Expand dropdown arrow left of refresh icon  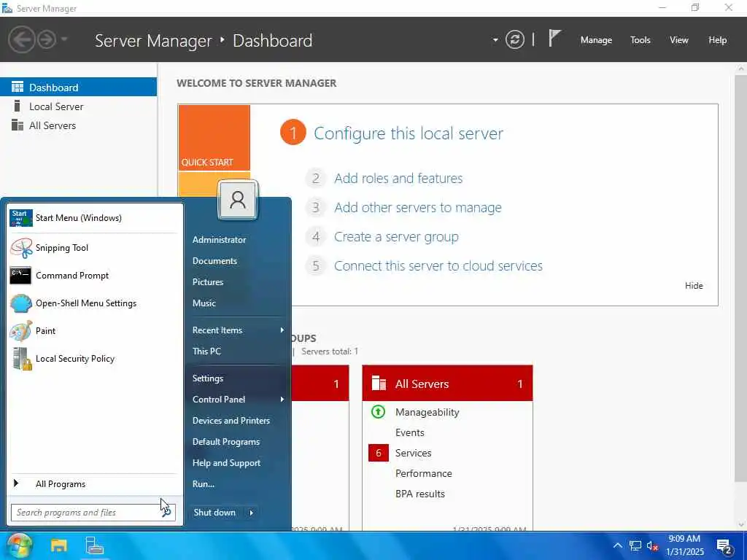pos(495,40)
